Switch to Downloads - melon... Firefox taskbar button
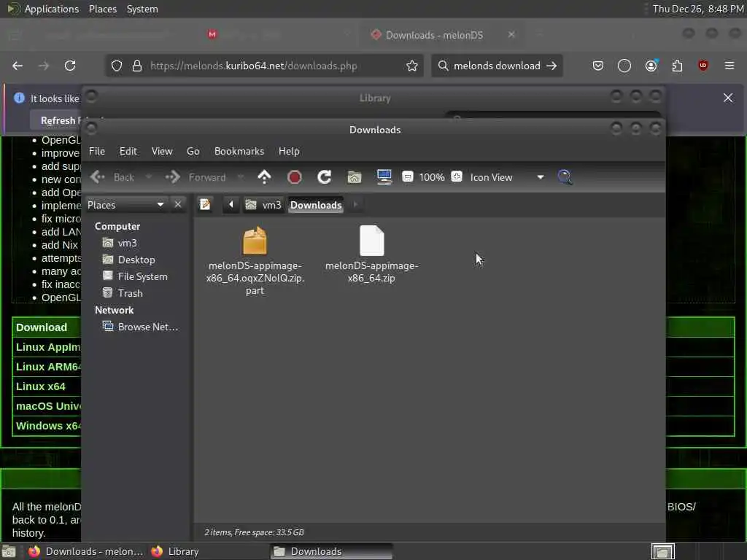 [86, 551]
